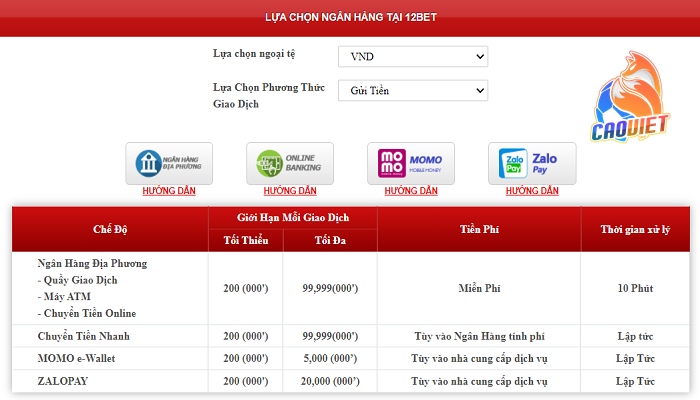Viewport: 700px width, 400px height.
Task: Click the Miễn Phí fee cell
Action: [479, 288]
